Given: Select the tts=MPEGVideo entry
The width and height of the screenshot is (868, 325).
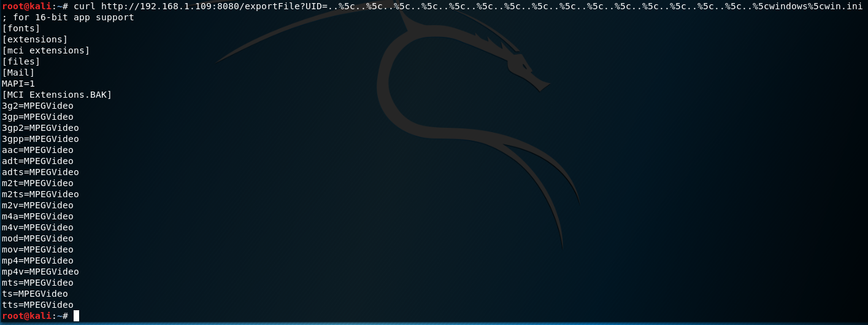Looking at the screenshot, I should pyautogui.click(x=37, y=305).
